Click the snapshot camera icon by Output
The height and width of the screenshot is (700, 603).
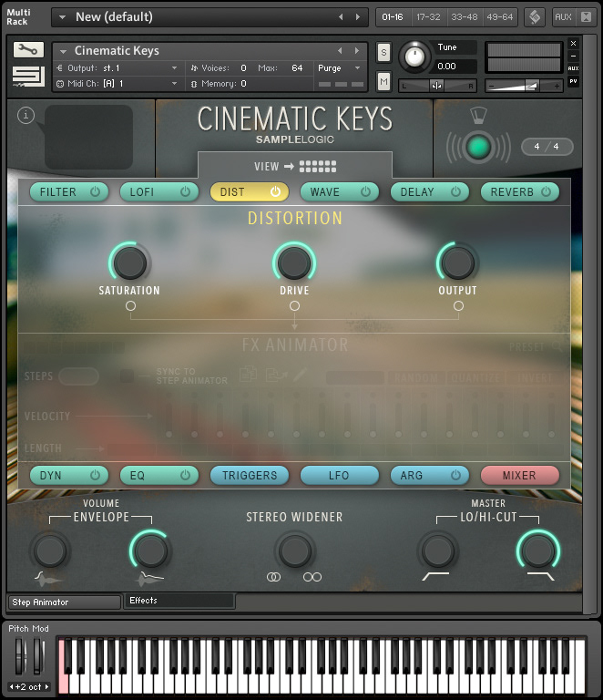point(60,67)
